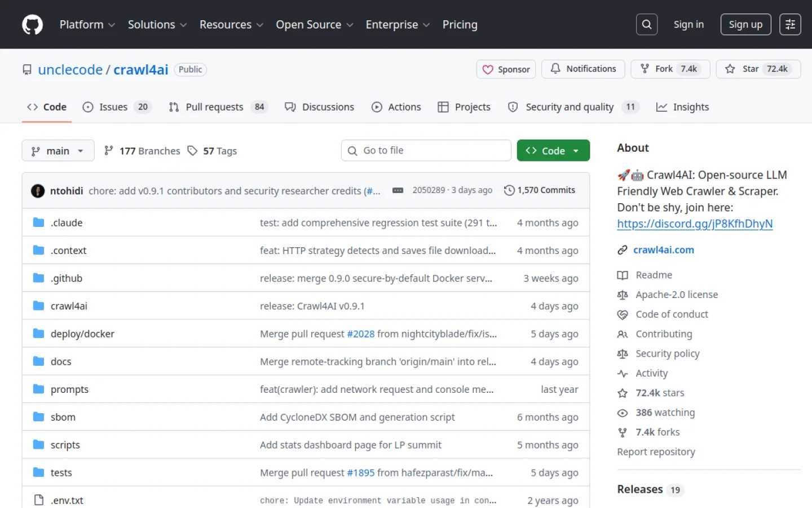
Task: Switch to the Discussions tab
Action: click(319, 107)
